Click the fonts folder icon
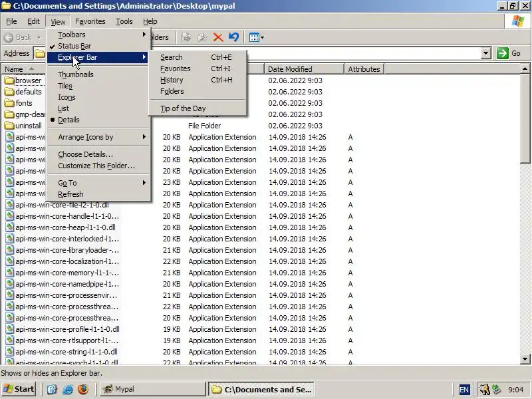 9,103
